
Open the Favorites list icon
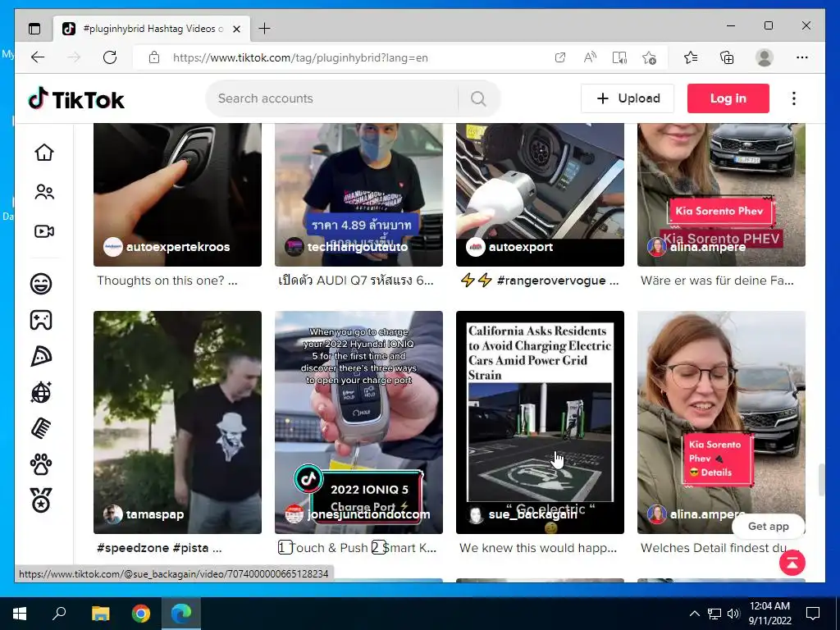click(x=691, y=57)
